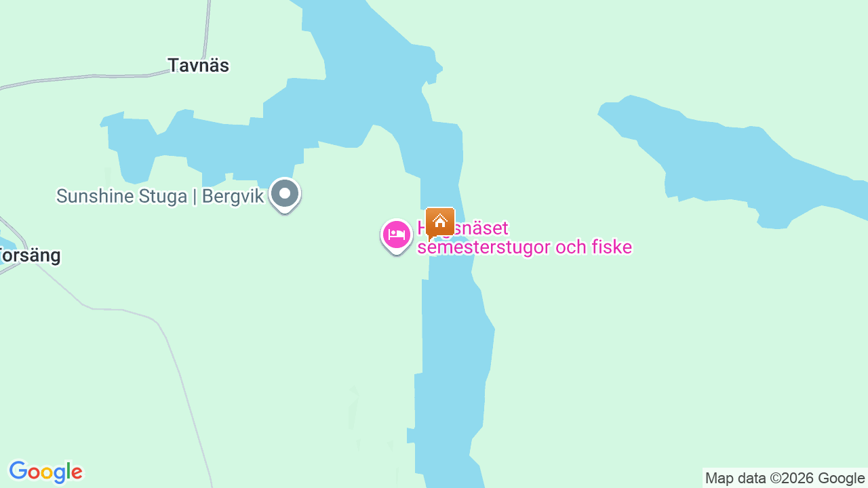The width and height of the screenshot is (868, 488).
Task: Click Hedsnäset semesterstugor och fiske label
Action: (524, 238)
